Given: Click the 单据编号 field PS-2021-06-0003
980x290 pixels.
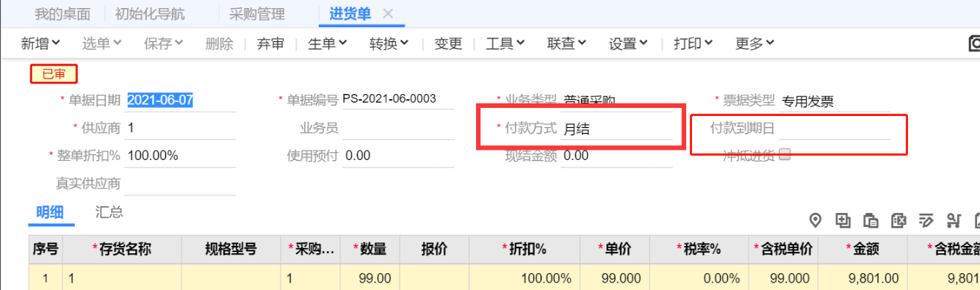Looking at the screenshot, I should point(397,100).
